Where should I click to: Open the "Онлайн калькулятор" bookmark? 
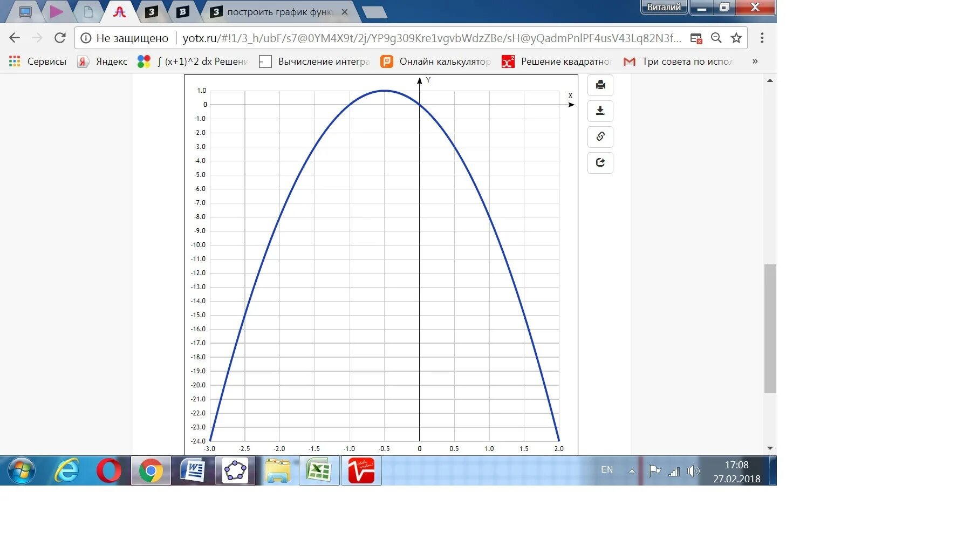pyautogui.click(x=436, y=62)
